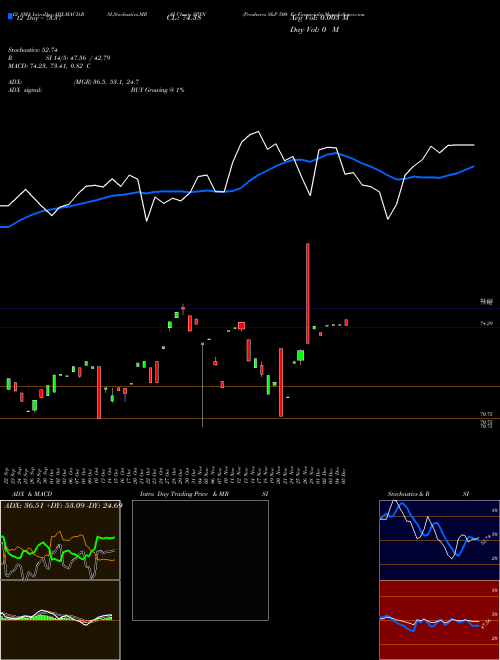Click the 'BUY Growing @ 1%' signal text
This screenshot has width=500, height=660.
[x=157, y=90]
